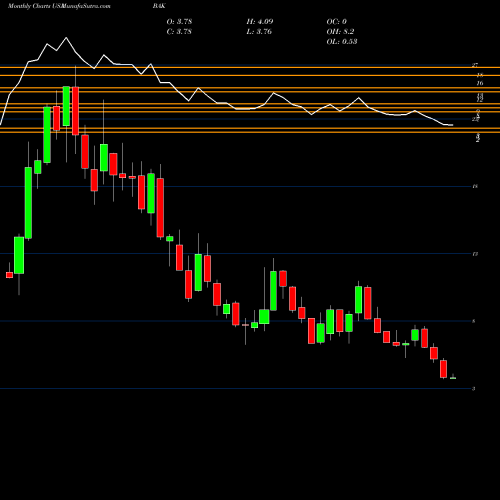500x500 pixels.
Task: Click the last tiny green candle at far right
Action: [453, 378]
